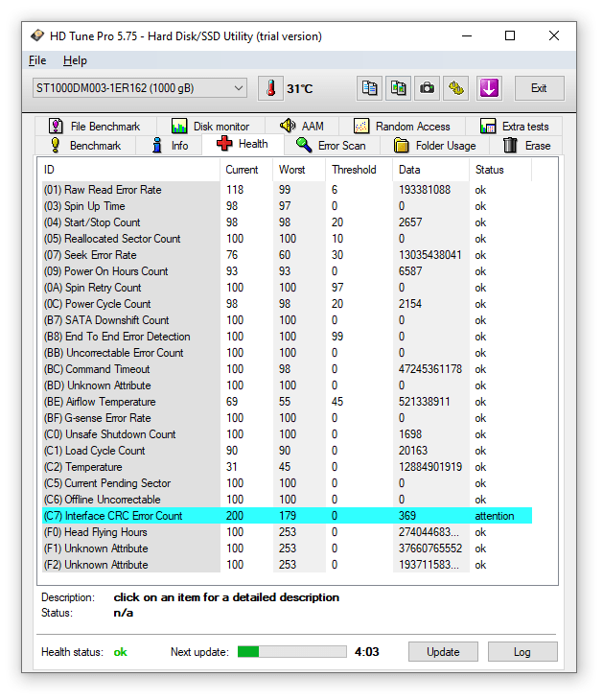
Task: Click the purple download arrow icon
Action: (489, 88)
